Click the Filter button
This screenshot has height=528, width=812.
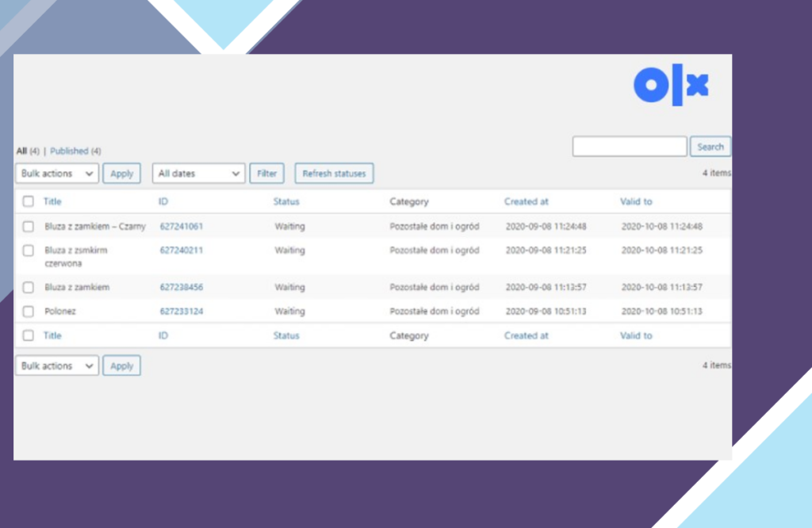[266, 174]
